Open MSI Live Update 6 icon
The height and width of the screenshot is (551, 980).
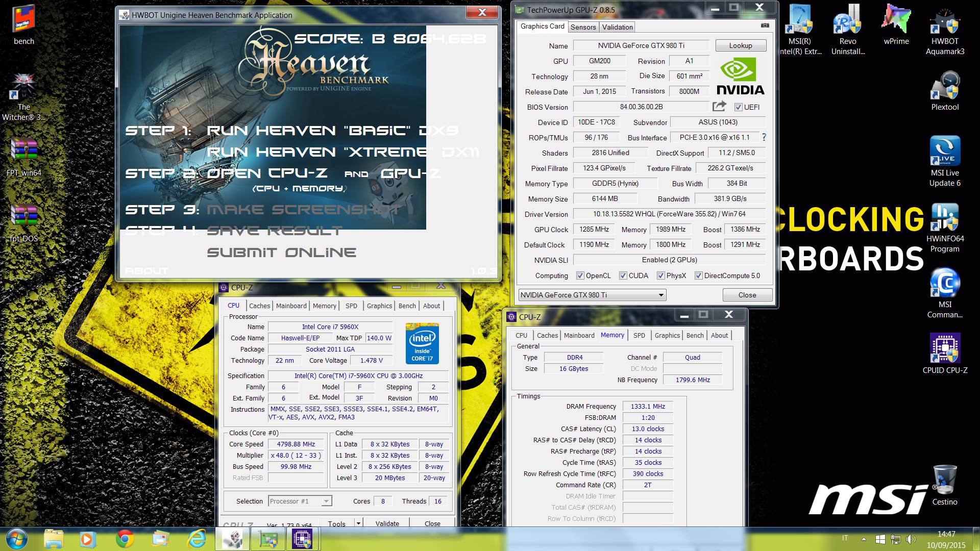click(945, 161)
